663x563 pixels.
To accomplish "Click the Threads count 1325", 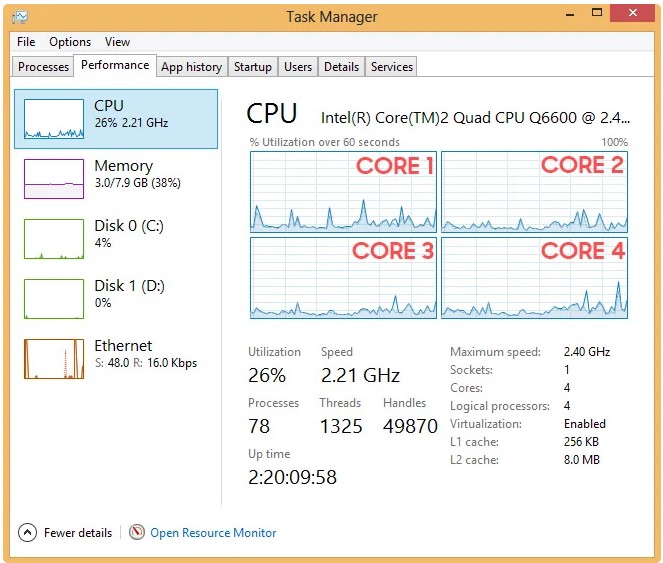I will click(x=341, y=426).
